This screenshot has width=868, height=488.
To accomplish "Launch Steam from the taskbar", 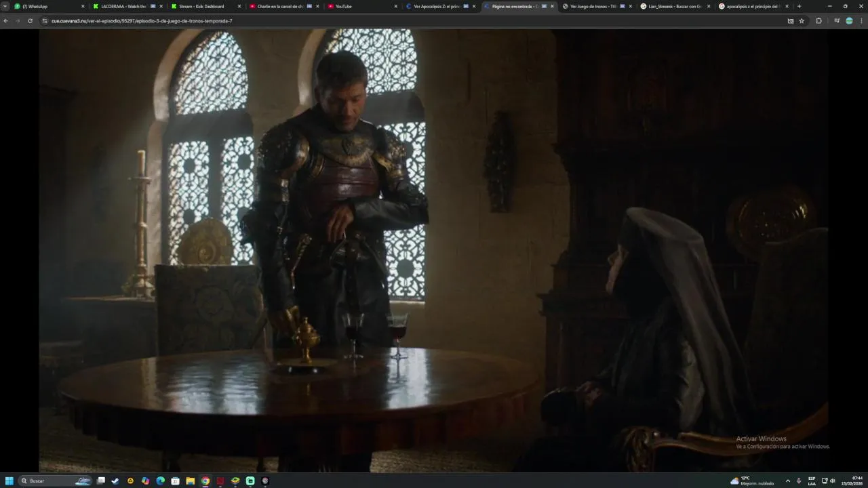I will point(115,481).
